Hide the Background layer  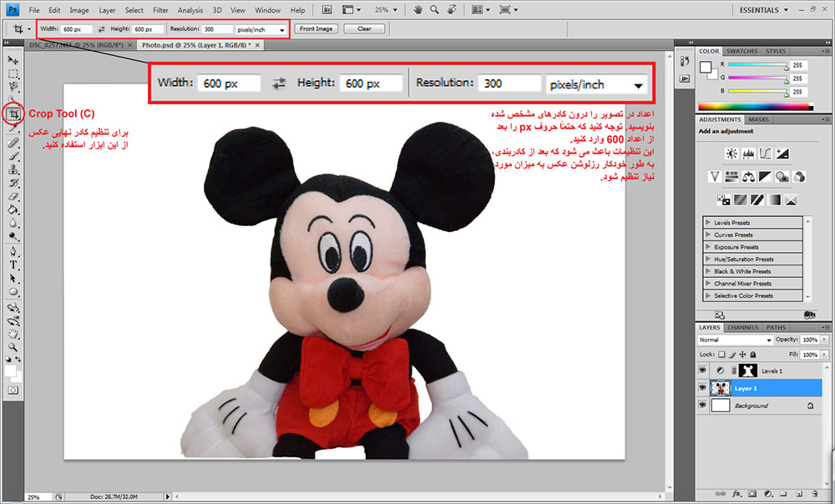pyautogui.click(x=702, y=406)
